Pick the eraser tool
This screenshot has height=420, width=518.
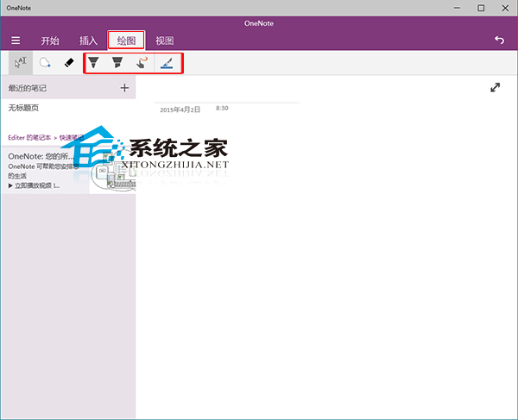click(x=69, y=62)
